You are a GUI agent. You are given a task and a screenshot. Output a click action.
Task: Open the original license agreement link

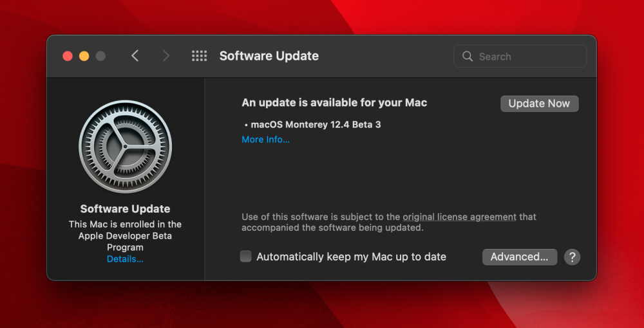459,217
